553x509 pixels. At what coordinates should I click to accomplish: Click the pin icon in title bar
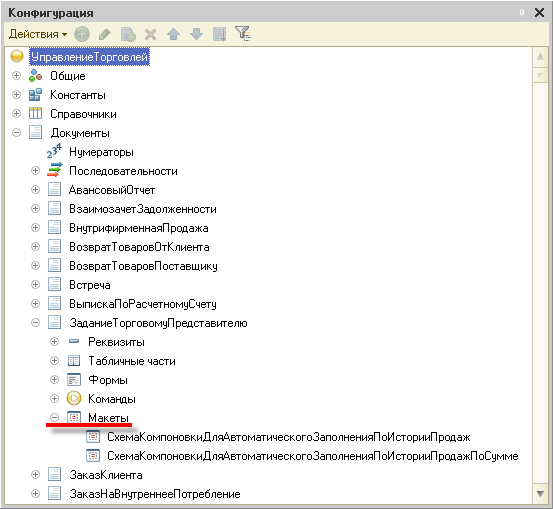coord(522,12)
